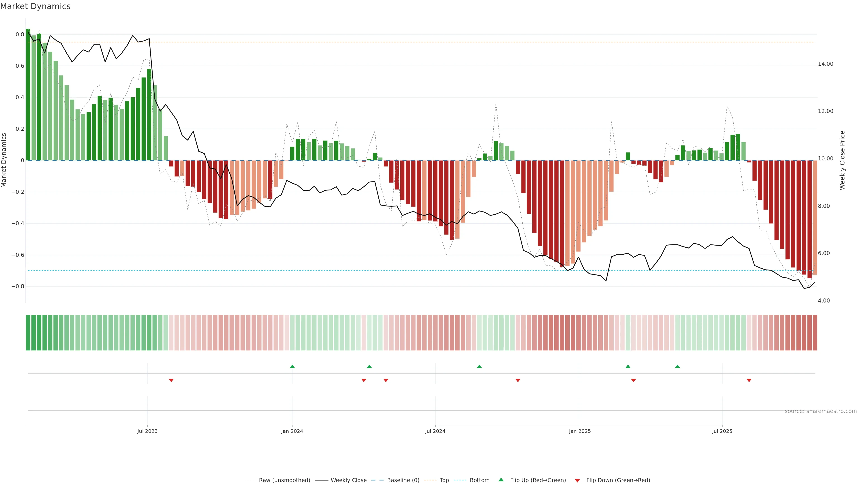
Task: Click the source: sharemaestro.com text
Action: pos(821,411)
